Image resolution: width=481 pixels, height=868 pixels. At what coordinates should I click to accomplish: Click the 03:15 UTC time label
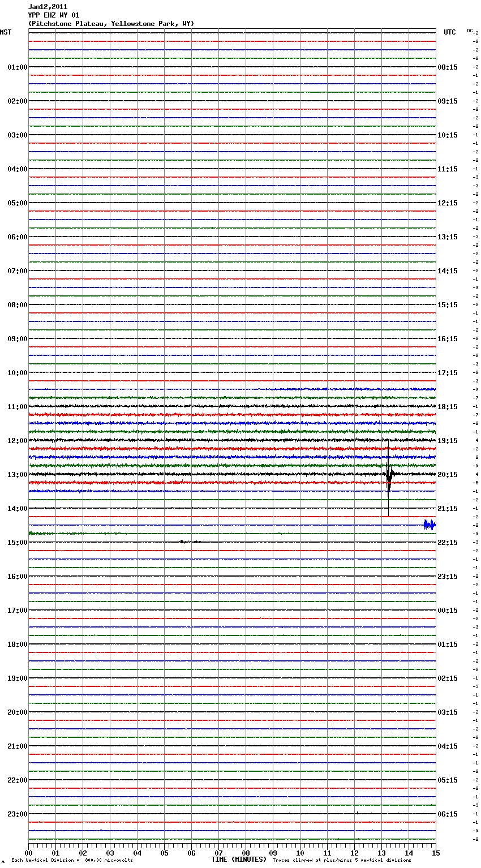pyautogui.click(x=448, y=712)
